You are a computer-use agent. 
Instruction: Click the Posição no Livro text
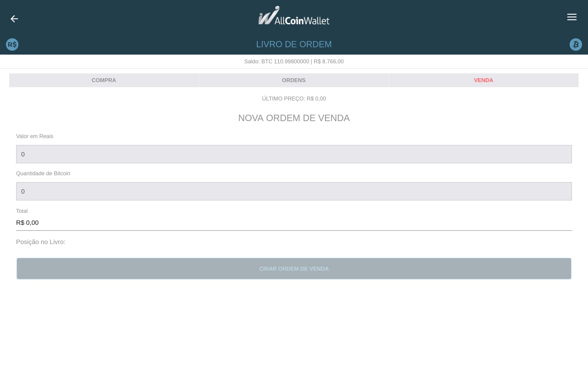click(41, 242)
